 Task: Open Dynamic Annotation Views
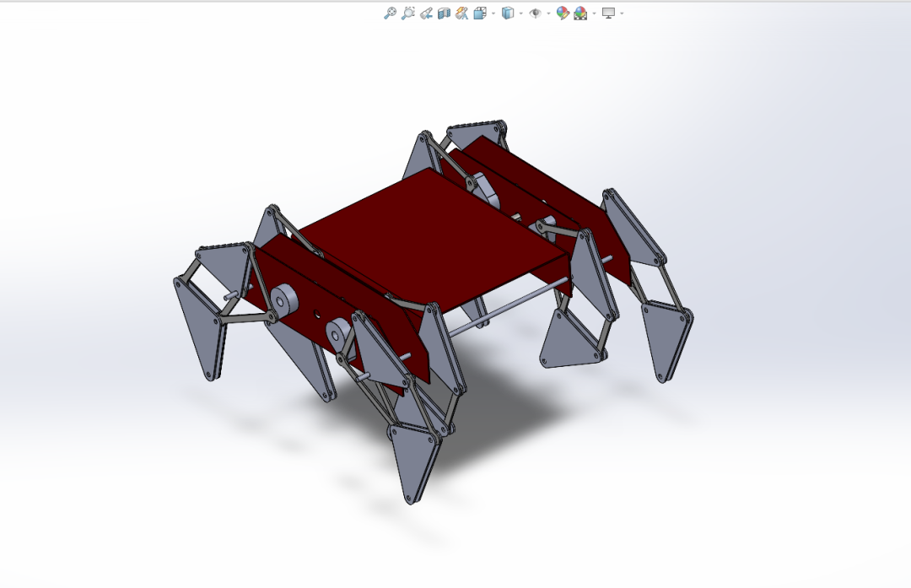(462, 13)
